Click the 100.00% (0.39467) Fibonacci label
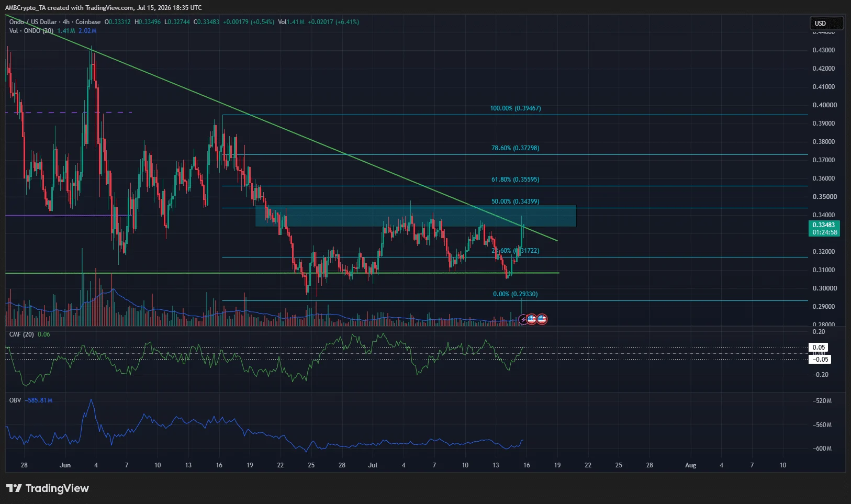 516,108
